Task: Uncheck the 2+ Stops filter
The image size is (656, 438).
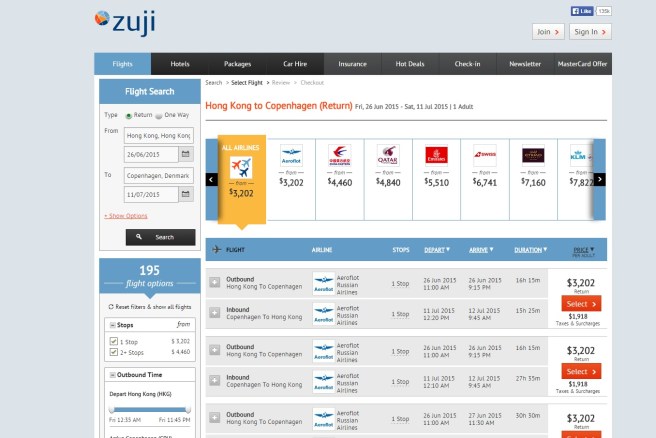Action: [113, 352]
